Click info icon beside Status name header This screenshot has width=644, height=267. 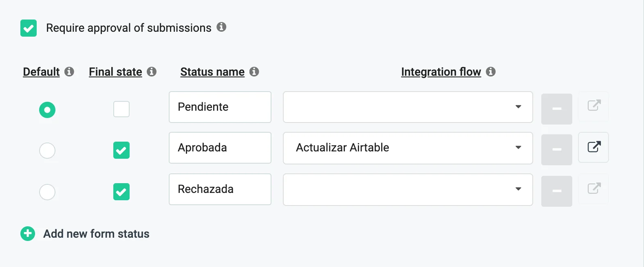(x=254, y=72)
